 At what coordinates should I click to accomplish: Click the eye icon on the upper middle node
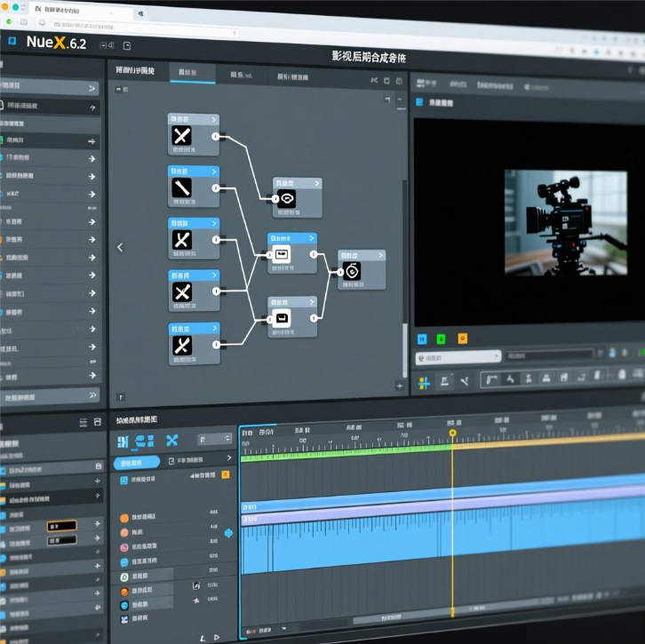click(x=286, y=200)
